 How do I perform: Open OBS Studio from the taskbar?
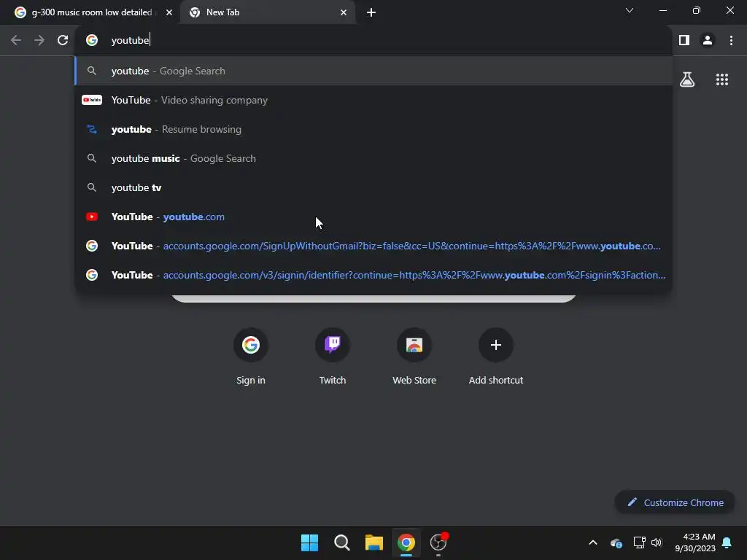[x=438, y=542]
